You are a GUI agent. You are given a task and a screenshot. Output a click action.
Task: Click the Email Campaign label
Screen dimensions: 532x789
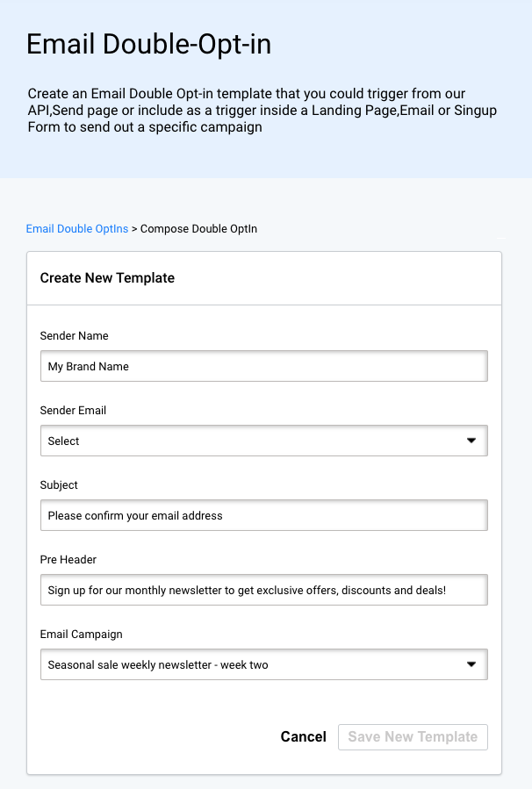81,634
